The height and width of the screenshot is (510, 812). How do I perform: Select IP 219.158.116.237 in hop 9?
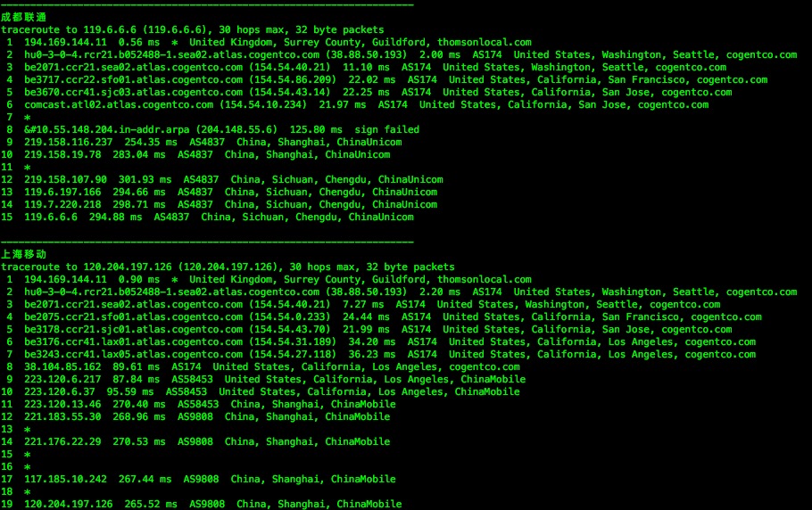[x=69, y=142]
